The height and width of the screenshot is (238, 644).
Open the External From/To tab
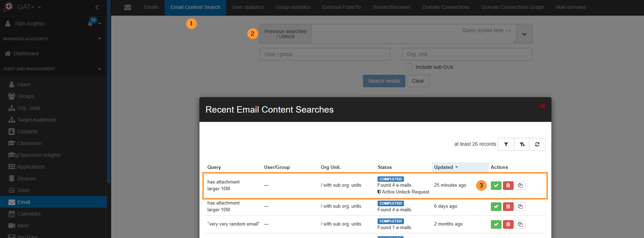pos(341,7)
